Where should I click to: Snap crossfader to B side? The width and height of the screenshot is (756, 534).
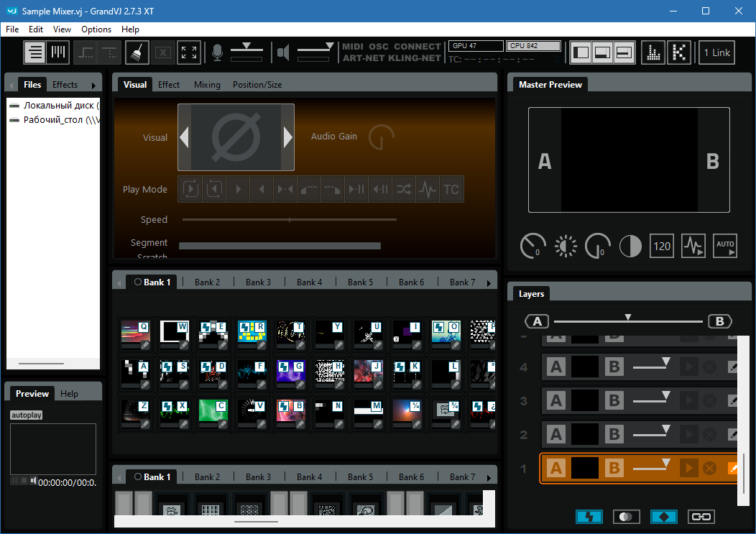click(x=720, y=321)
